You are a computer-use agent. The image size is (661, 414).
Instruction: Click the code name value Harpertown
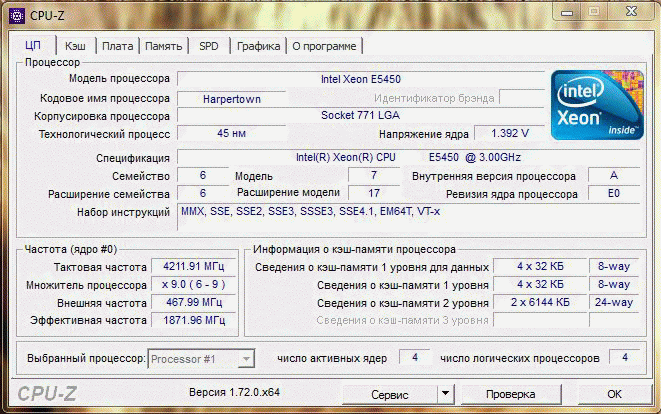pos(231,99)
